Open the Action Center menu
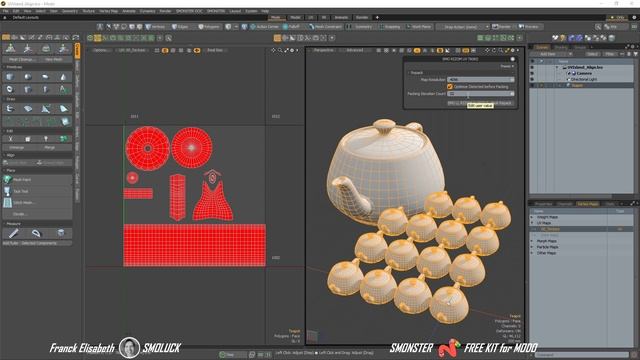 coord(264,27)
